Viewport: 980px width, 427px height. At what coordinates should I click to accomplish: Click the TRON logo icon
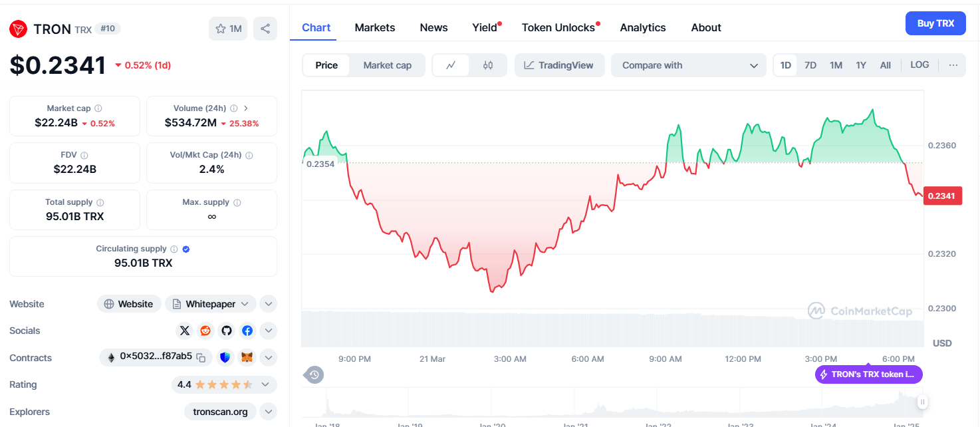point(18,29)
